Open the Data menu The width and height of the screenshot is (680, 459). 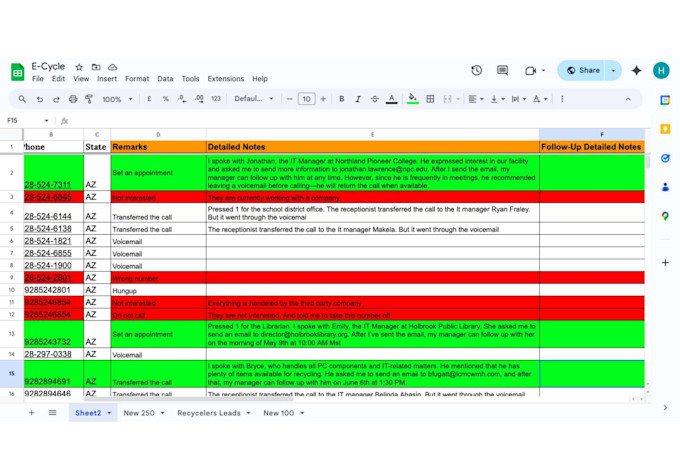click(x=165, y=79)
